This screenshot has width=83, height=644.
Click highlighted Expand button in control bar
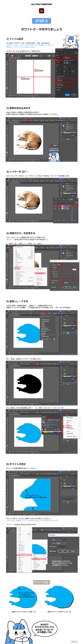pyautogui.click(x=37, y=364)
